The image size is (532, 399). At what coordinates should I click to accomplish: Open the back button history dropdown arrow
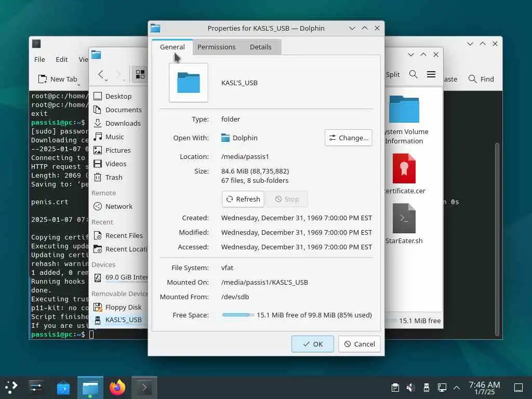click(106, 80)
